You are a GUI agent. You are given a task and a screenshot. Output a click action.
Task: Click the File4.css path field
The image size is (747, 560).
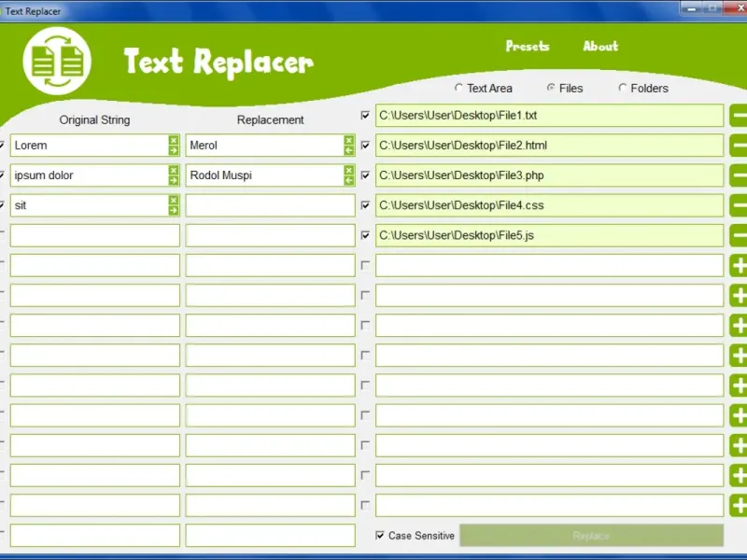pos(549,205)
